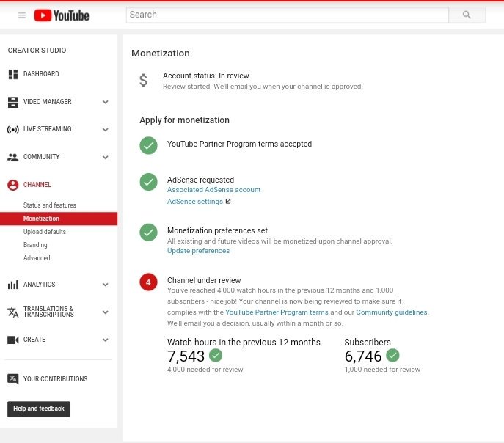
Task: Expand the Live Streaming section chevron
Action: pyautogui.click(x=105, y=130)
